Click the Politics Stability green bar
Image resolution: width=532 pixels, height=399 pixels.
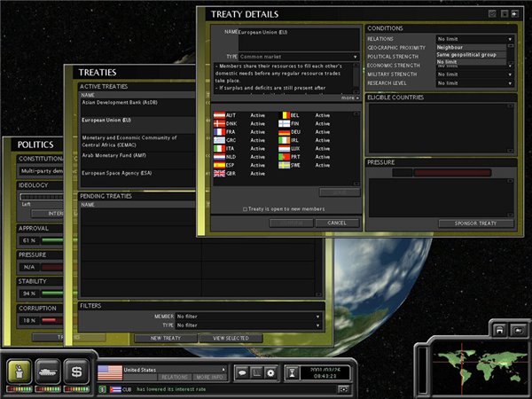pyautogui.click(x=52, y=293)
